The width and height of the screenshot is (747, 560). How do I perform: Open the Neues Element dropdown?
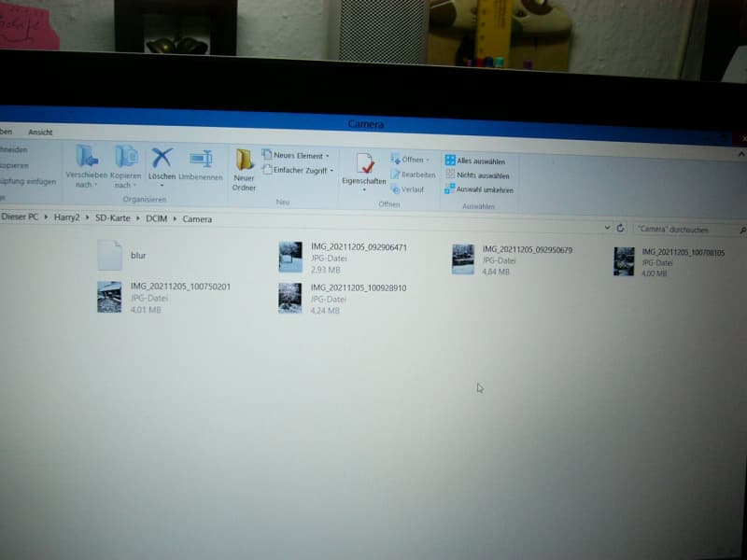pos(295,155)
